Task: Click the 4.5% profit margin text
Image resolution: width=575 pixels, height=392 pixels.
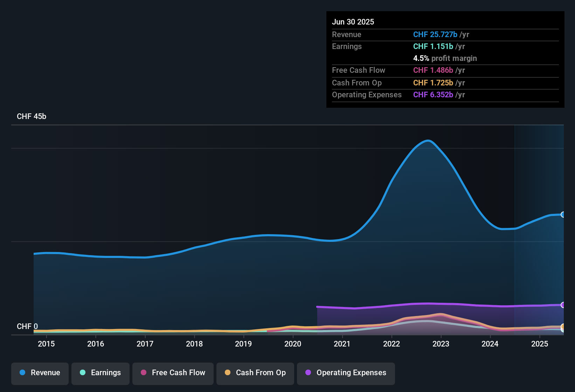Action: coord(445,58)
